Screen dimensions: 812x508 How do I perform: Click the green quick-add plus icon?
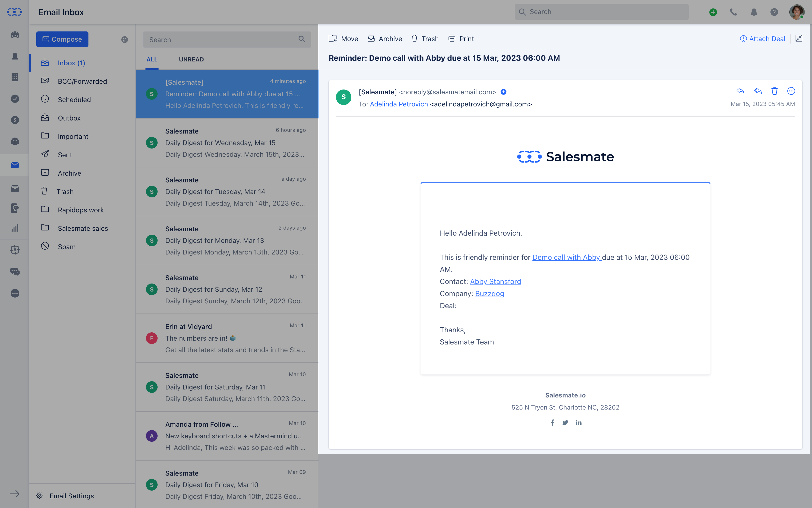pyautogui.click(x=713, y=12)
